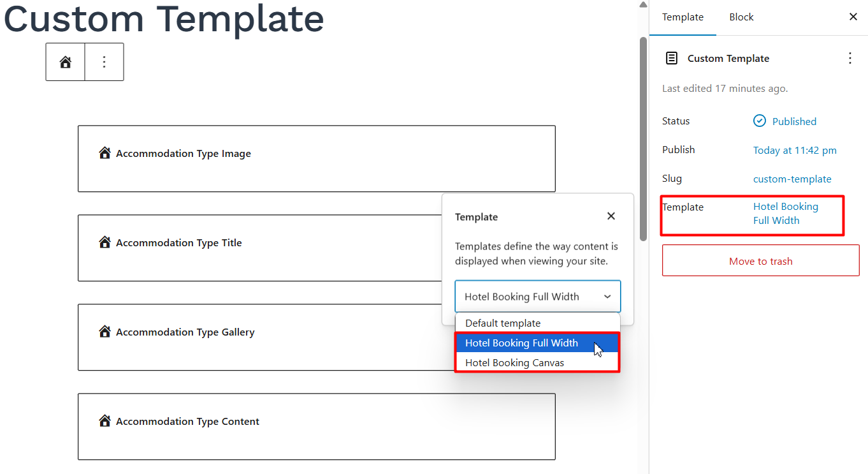Click Move to trash button
The height and width of the screenshot is (474, 868).
tap(761, 261)
